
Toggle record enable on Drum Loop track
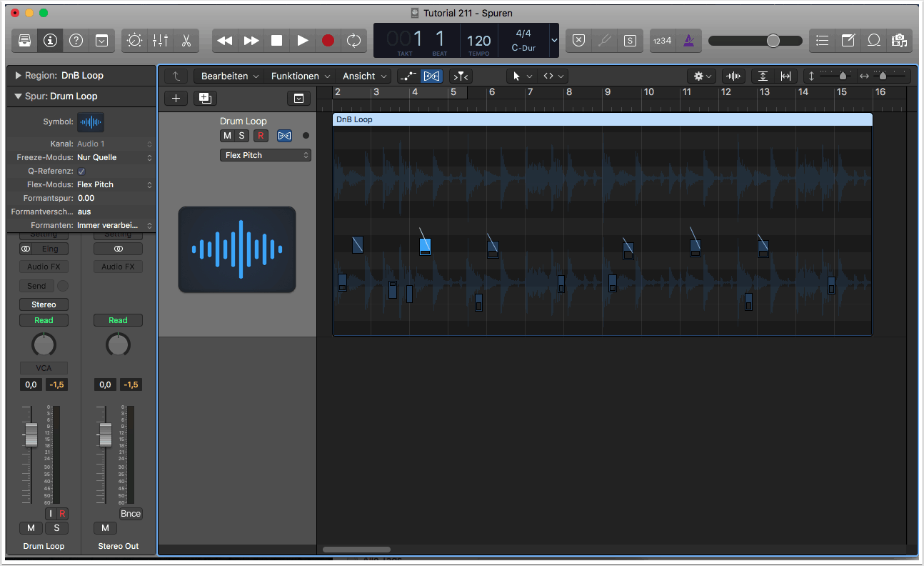pyautogui.click(x=261, y=136)
